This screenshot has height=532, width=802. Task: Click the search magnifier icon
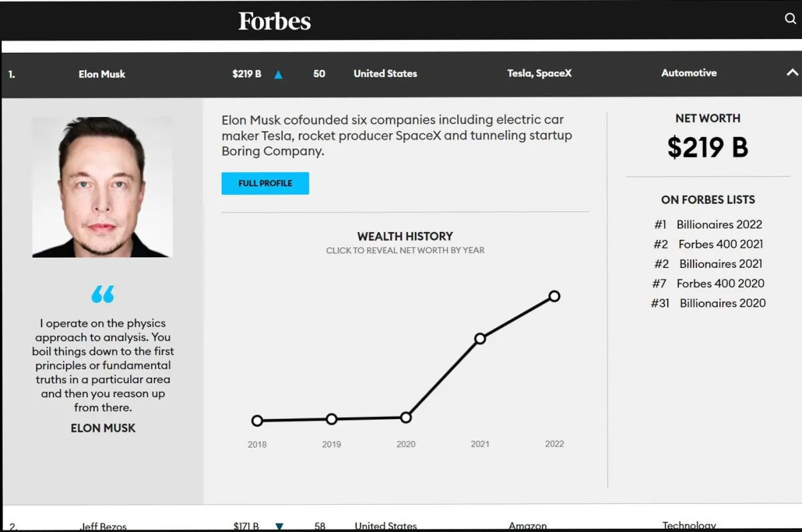[791, 19]
